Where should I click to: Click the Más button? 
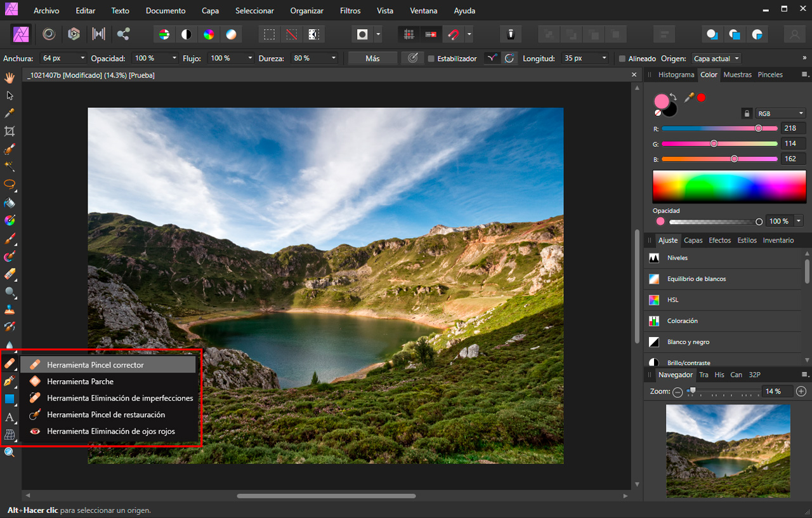click(x=373, y=58)
